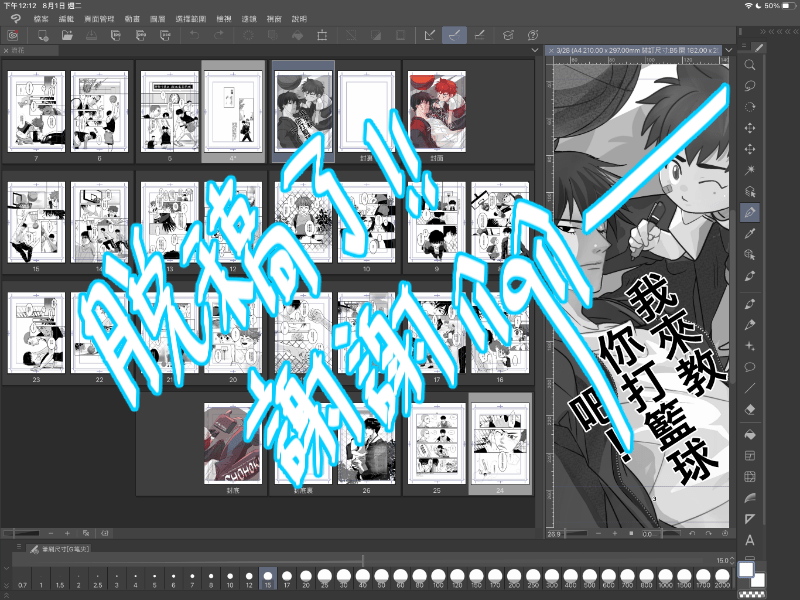Click the Scale/Rotate transform toolbar icon
This screenshot has height=600, width=800.
(x=322, y=35)
